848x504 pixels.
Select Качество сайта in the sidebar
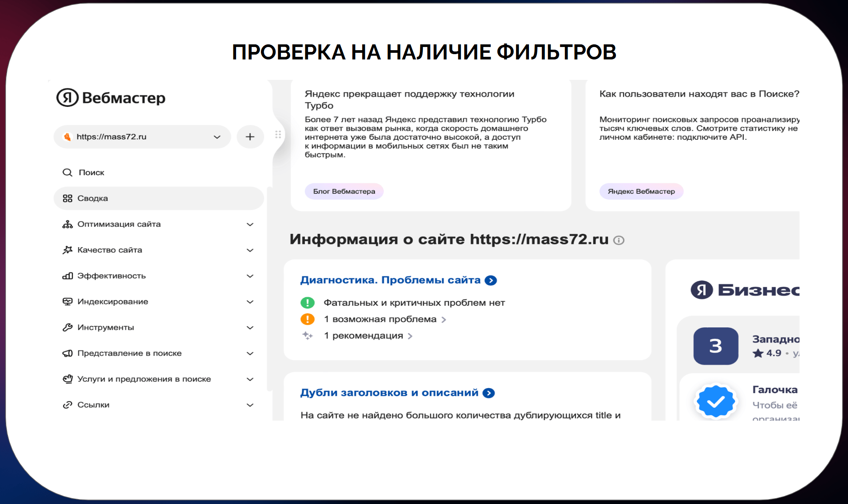(x=110, y=250)
